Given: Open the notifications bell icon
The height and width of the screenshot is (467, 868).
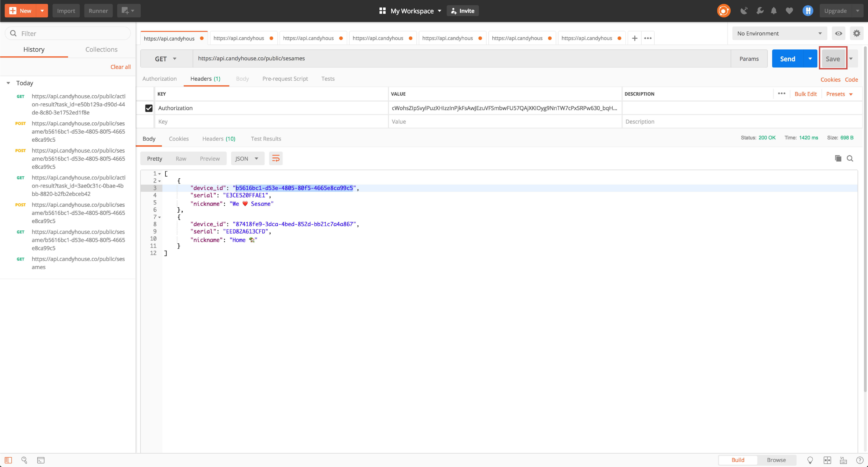Looking at the screenshot, I should point(774,11).
